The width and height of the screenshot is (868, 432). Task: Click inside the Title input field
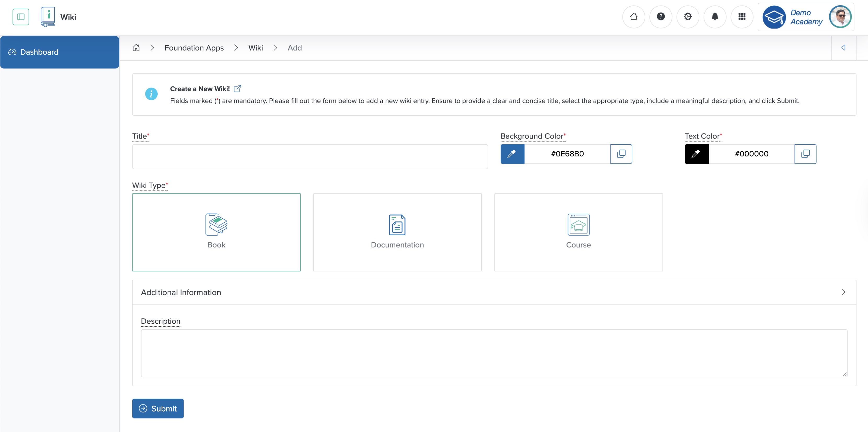310,156
